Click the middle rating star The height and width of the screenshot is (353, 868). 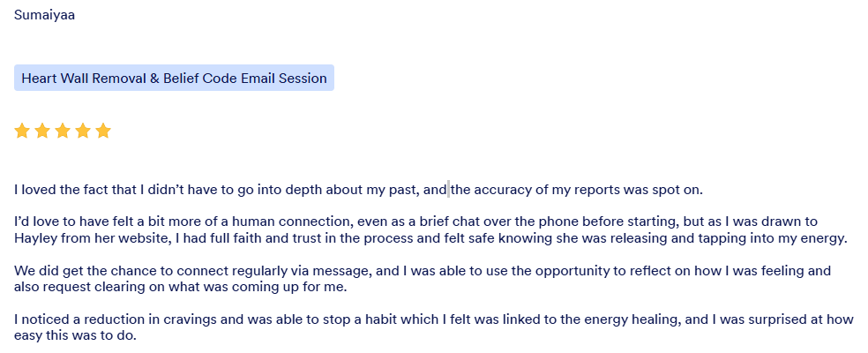point(63,131)
